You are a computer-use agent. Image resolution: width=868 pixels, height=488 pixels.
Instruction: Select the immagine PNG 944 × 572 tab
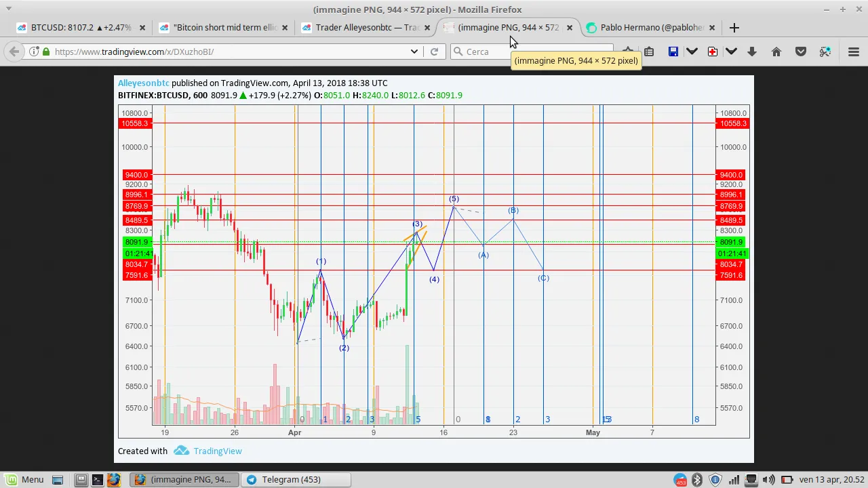click(509, 28)
